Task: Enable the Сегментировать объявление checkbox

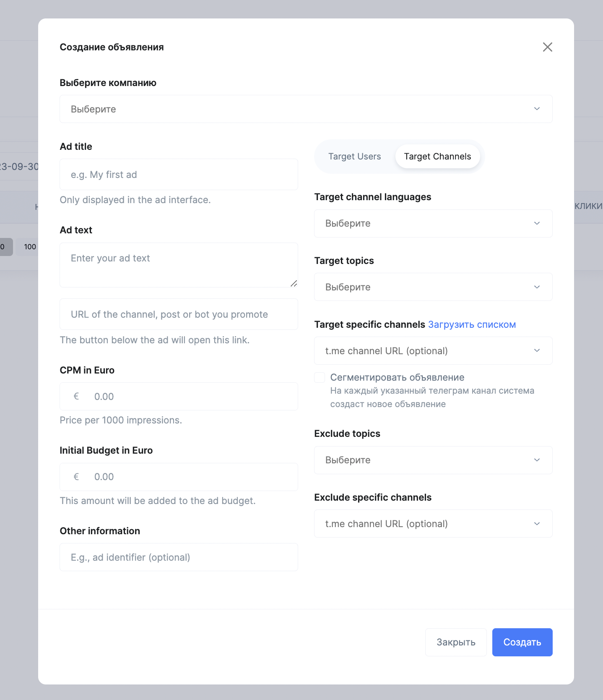Action: click(x=320, y=377)
